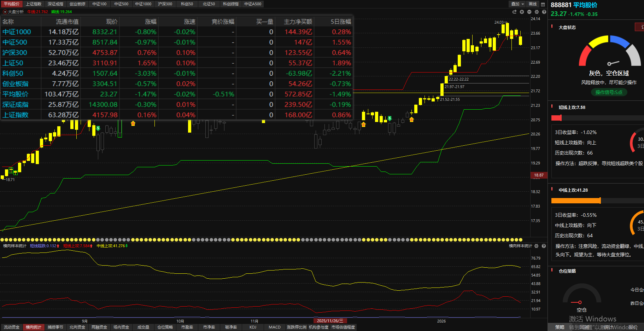Click the 中线上攻 orange progress bar
Viewport: 644px width, 331px height.
pyautogui.click(x=576, y=201)
